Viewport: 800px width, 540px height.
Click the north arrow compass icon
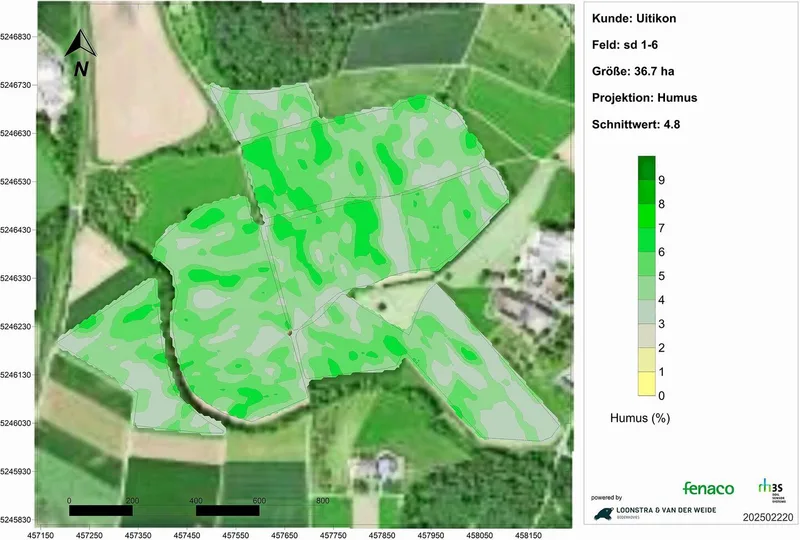(x=81, y=53)
